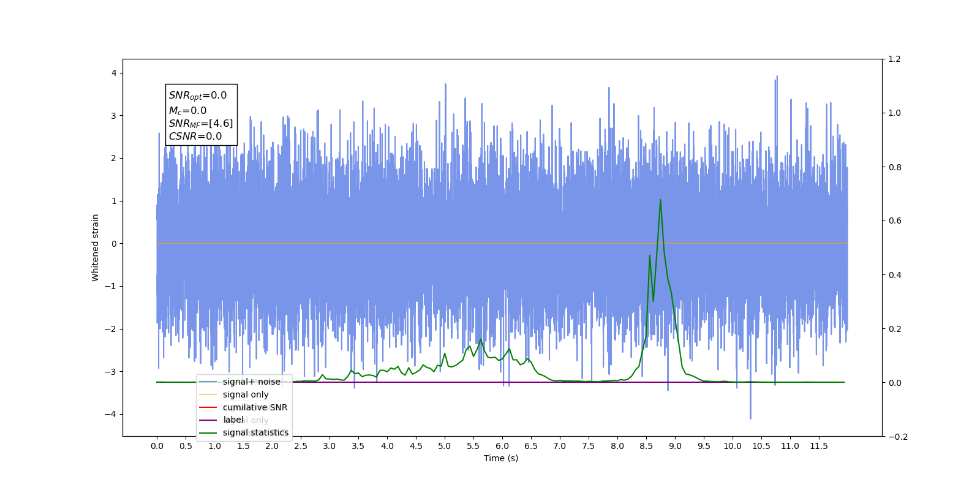Click the green signal statistics legend line

tap(208, 433)
